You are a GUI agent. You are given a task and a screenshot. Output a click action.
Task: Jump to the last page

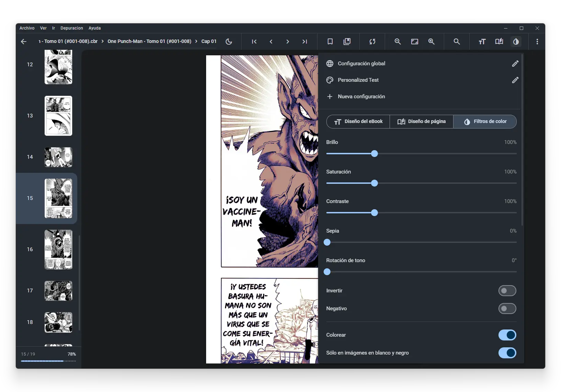(305, 42)
